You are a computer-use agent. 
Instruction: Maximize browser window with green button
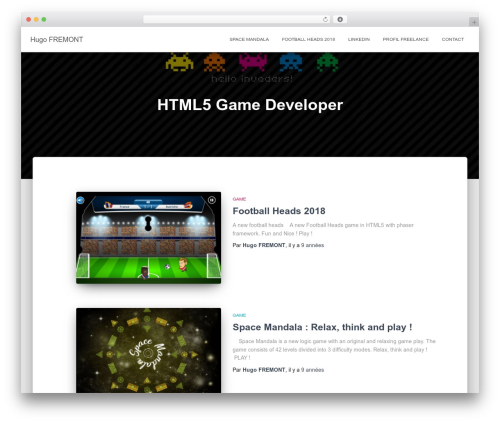point(44,19)
